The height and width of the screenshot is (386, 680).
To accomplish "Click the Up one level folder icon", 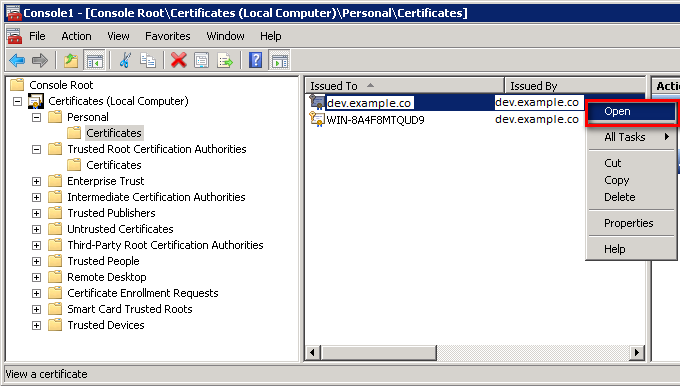I will pyautogui.click(x=71, y=60).
